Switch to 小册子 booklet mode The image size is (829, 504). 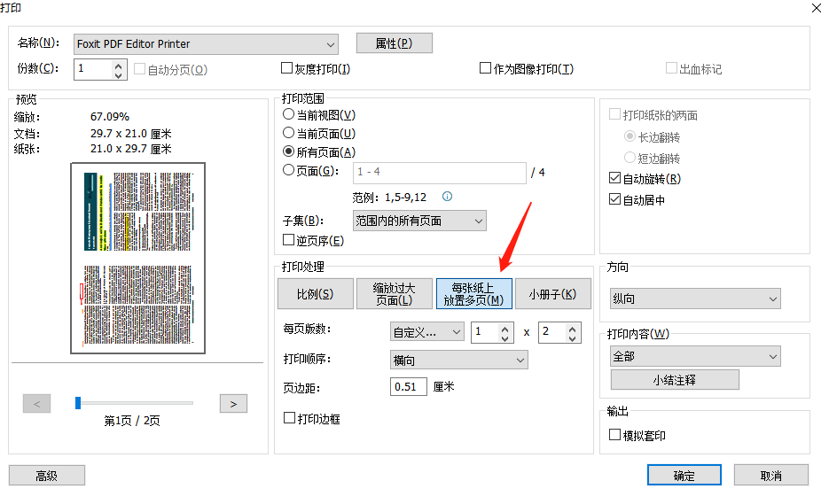553,294
